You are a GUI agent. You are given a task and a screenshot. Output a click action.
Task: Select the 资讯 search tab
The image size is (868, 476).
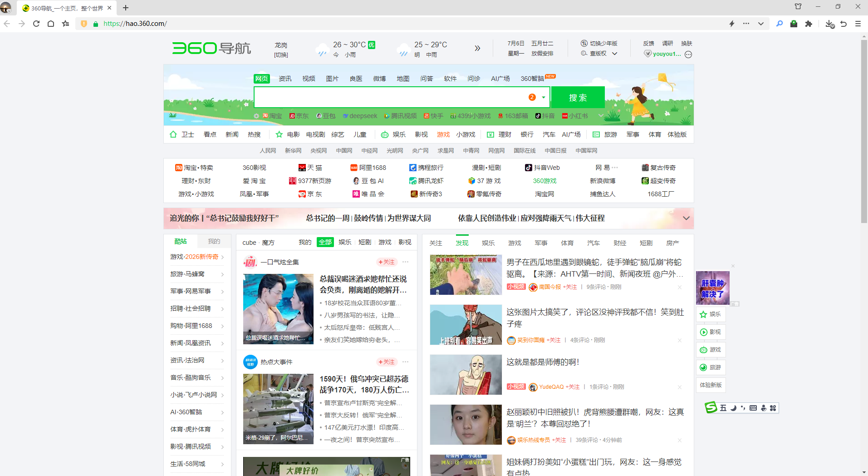285,79
